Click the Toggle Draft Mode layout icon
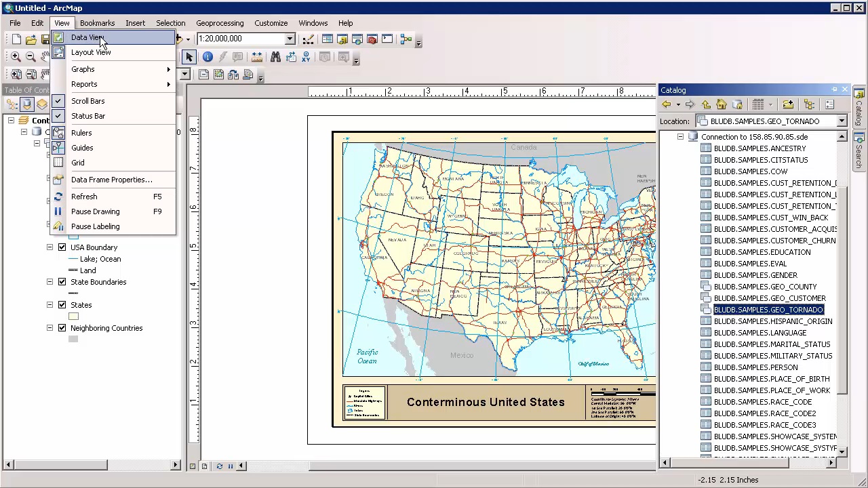The image size is (868, 488). pos(203,75)
